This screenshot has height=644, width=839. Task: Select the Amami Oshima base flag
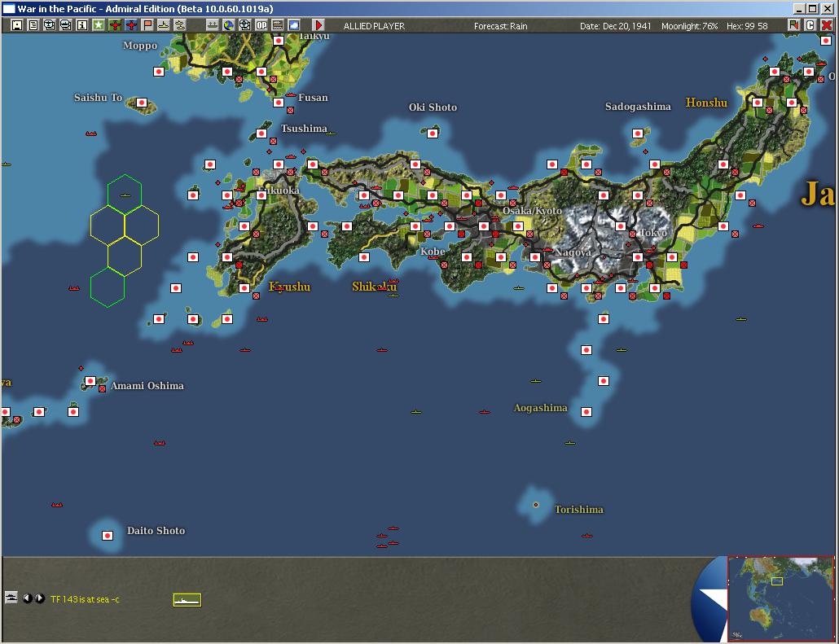point(90,381)
